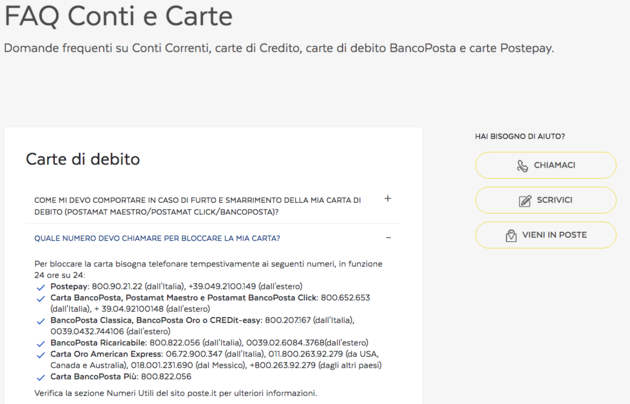
Task: Expand the furto e smarrimento question with plus
Action: click(x=388, y=198)
